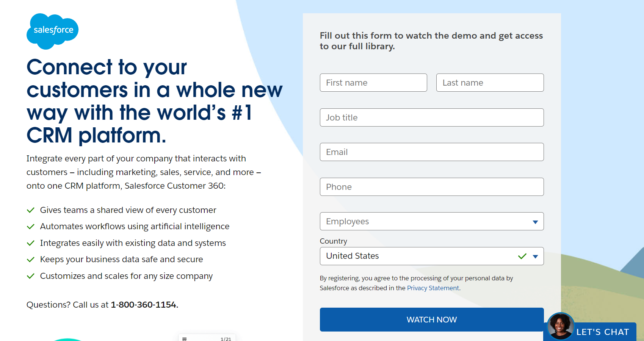Viewport: 644px width, 341px height.
Task: Click the chat agent avatar photo
Action: 561,326
